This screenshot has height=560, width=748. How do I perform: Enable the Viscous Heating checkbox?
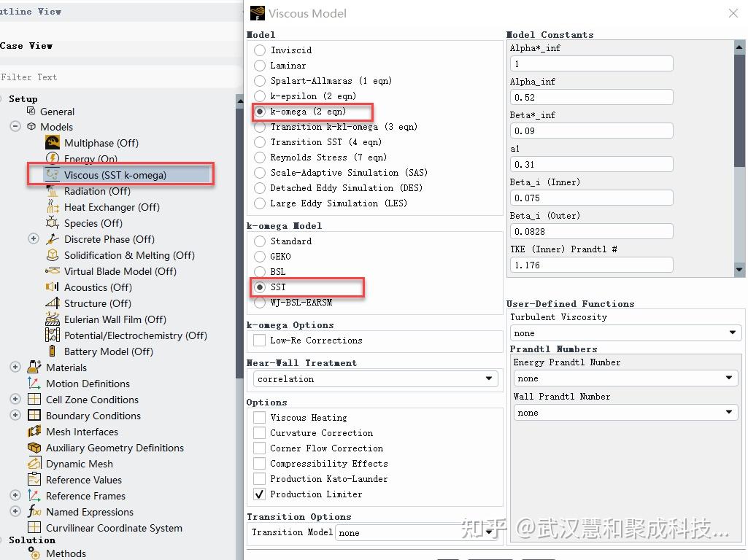(x=260, y=418)
